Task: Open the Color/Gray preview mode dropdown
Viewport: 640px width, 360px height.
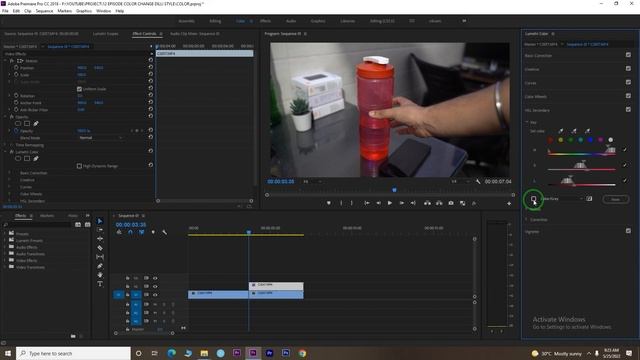Action: [562, 199]
